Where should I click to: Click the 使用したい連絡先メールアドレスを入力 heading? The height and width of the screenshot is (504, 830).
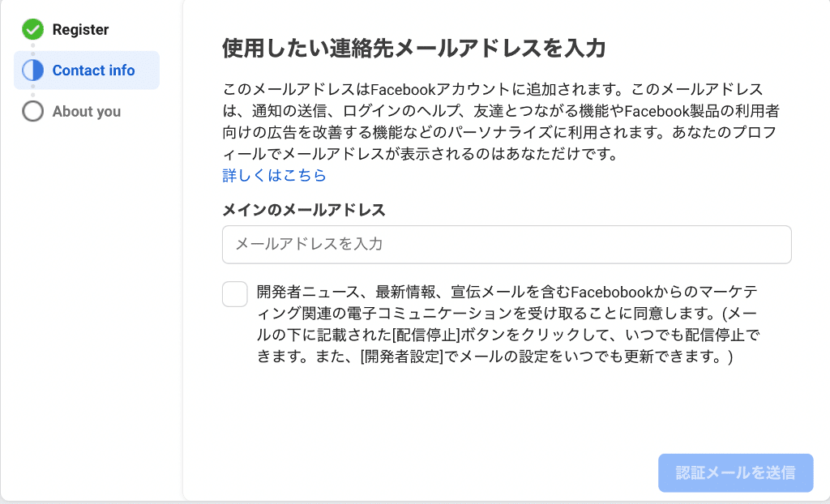[413, 49]
